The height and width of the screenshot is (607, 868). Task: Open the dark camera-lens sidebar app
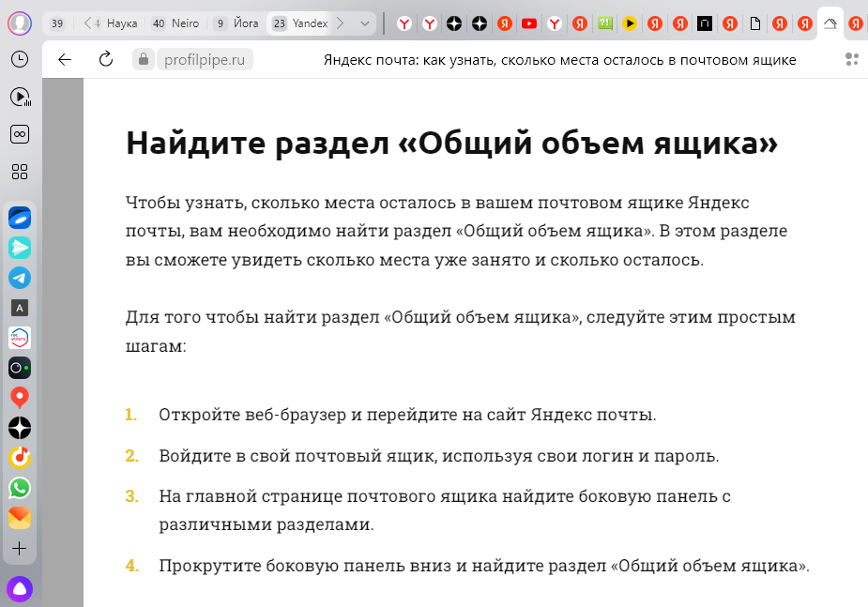20,368
